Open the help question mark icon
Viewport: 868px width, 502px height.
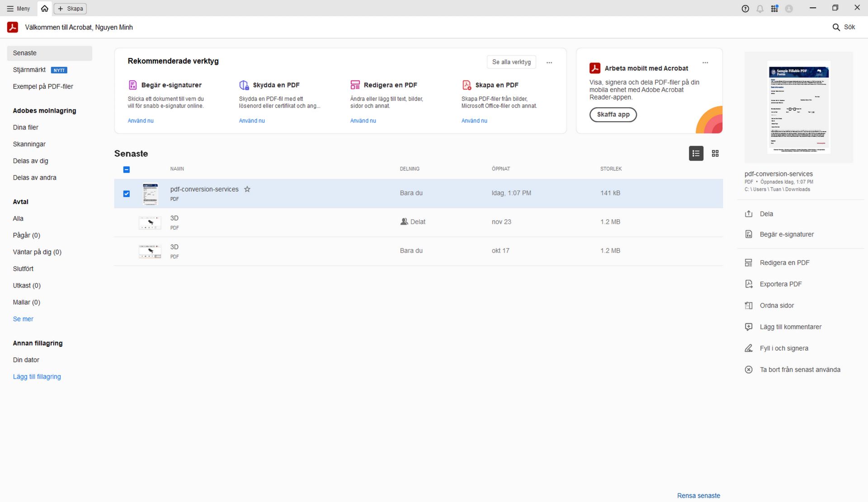click(x=745, y=9)
